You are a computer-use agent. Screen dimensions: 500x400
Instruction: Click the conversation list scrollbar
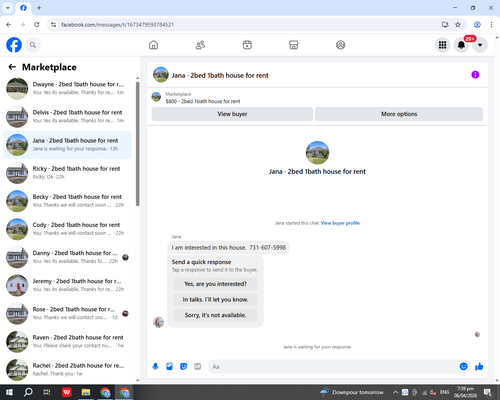pos(138,143)
